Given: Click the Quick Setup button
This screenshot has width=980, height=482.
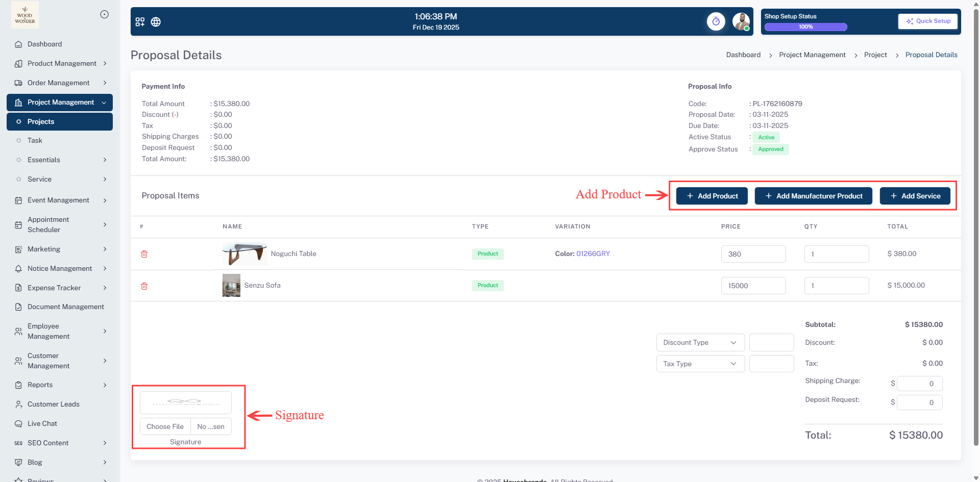Looking at the screenshot, I should (927, 21).
